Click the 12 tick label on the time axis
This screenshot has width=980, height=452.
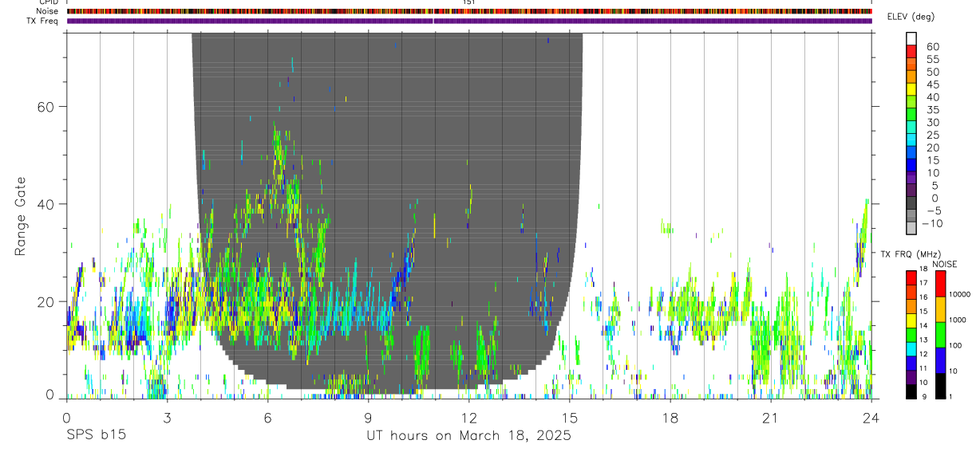(469, 418)
